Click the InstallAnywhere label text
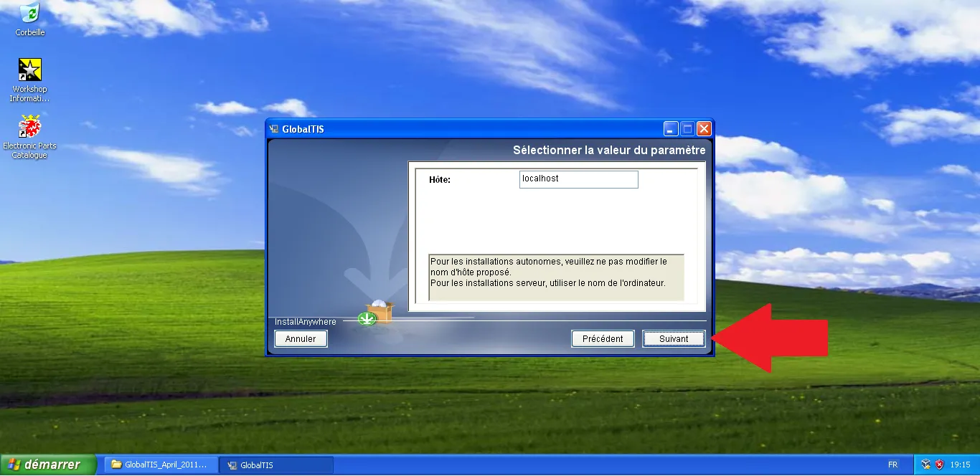The height and width of the screenshot is (476, 980). pos(305,322)
